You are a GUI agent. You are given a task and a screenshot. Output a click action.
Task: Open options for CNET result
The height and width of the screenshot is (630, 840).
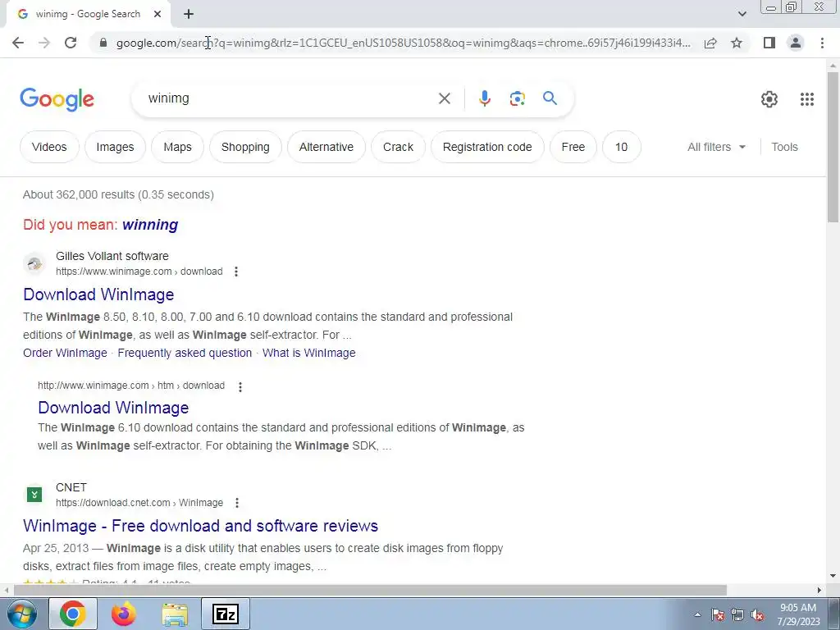click(237, 503)
